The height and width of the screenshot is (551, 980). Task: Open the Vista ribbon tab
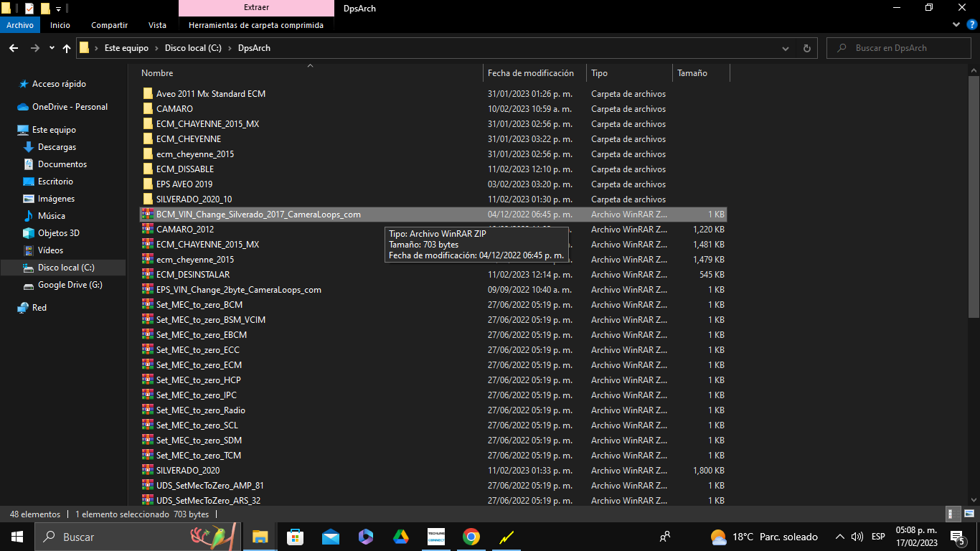point(157,25)
